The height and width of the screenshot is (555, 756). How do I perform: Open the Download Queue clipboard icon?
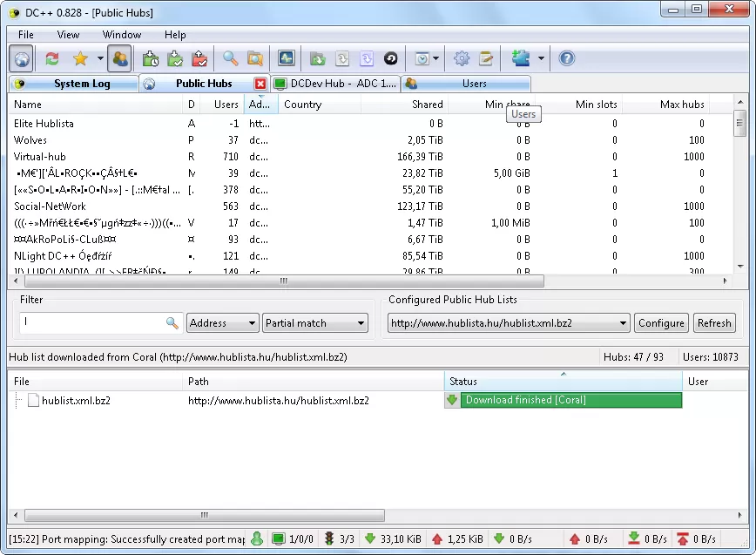(150, 58)
